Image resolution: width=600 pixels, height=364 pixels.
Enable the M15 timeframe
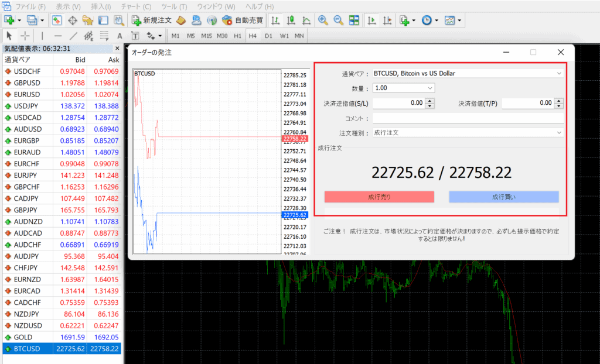pyautogui.click(x=206, y=36)
